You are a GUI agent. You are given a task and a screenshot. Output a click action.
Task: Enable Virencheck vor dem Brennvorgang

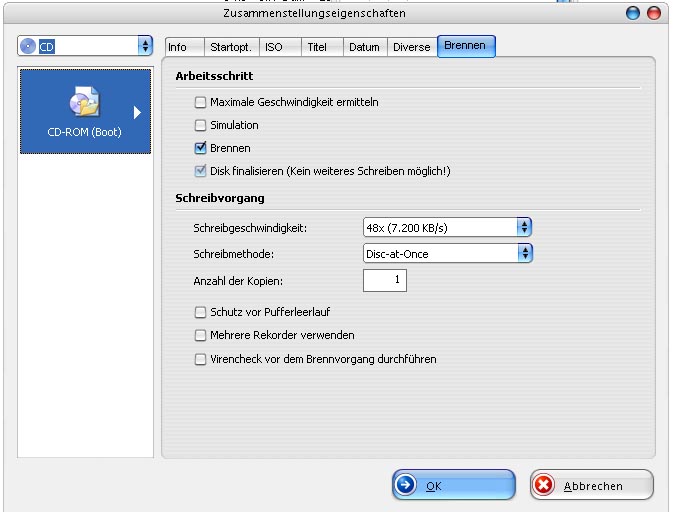pyautogui.click(x=200, y=359)
